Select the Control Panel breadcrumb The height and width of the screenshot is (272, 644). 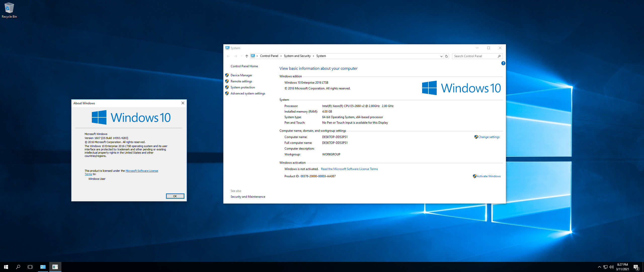(269, 56)
